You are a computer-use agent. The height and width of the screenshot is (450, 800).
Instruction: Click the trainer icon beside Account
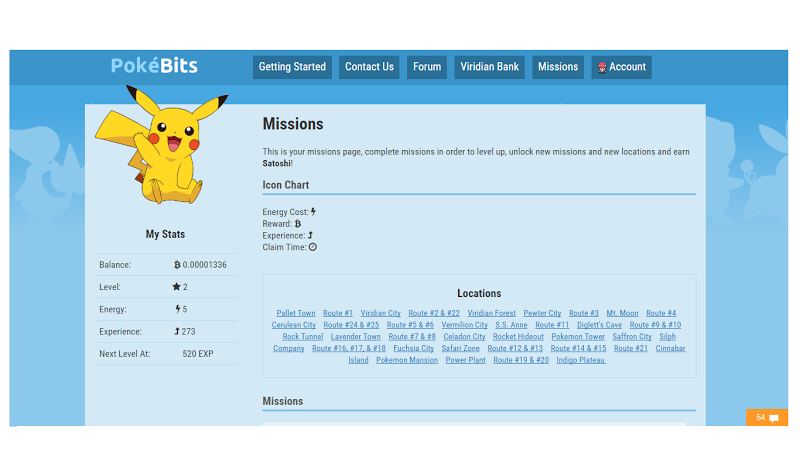[x=602, y=67]
